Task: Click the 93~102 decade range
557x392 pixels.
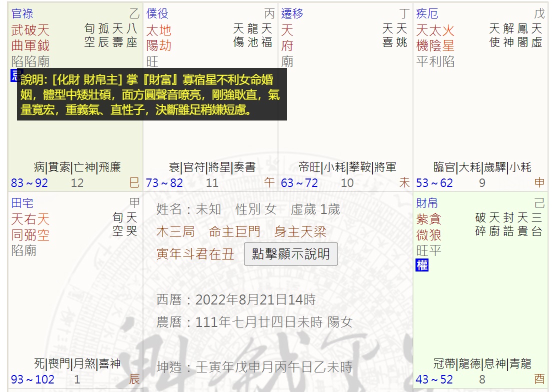Action: click(x=32, y=379)
